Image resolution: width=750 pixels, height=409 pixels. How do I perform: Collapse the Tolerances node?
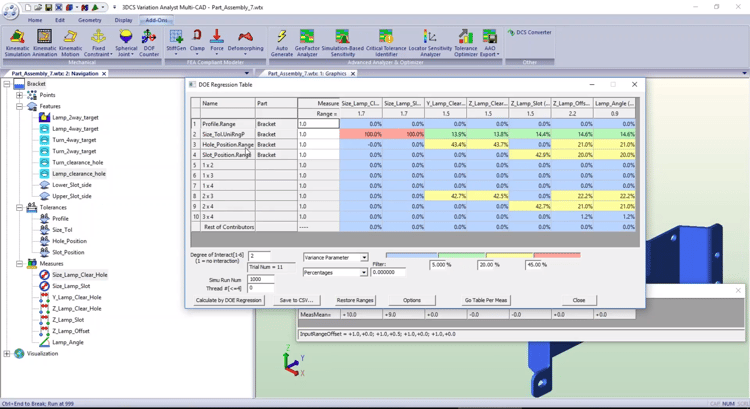20,207
